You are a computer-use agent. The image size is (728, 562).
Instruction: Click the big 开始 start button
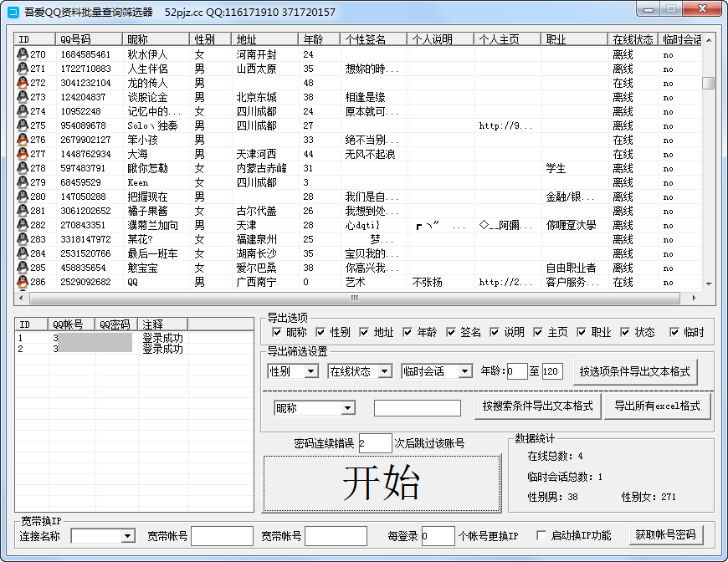pos(382,483)
